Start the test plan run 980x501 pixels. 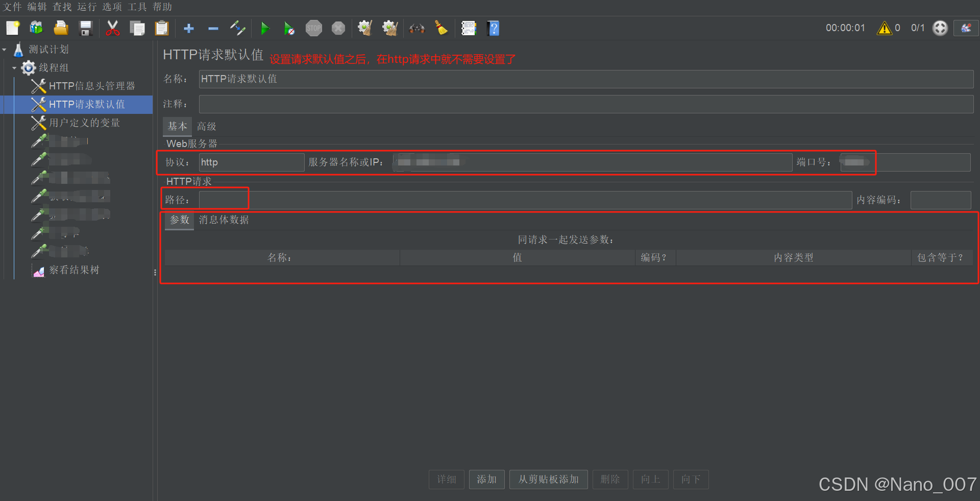click(265, 28)
